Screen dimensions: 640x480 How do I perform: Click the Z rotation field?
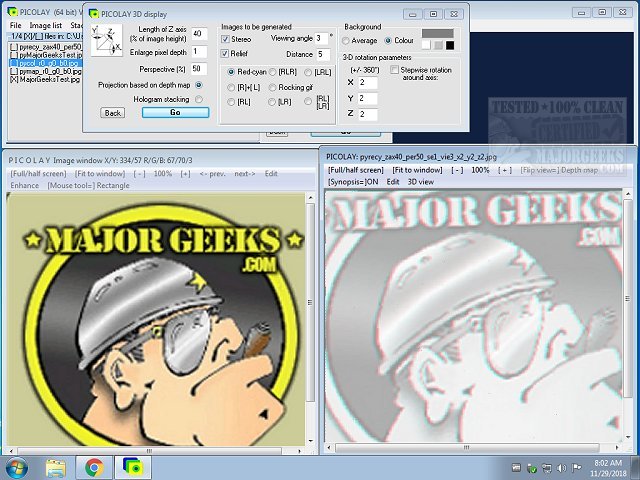pyautogui.click(x=367, y=114)
